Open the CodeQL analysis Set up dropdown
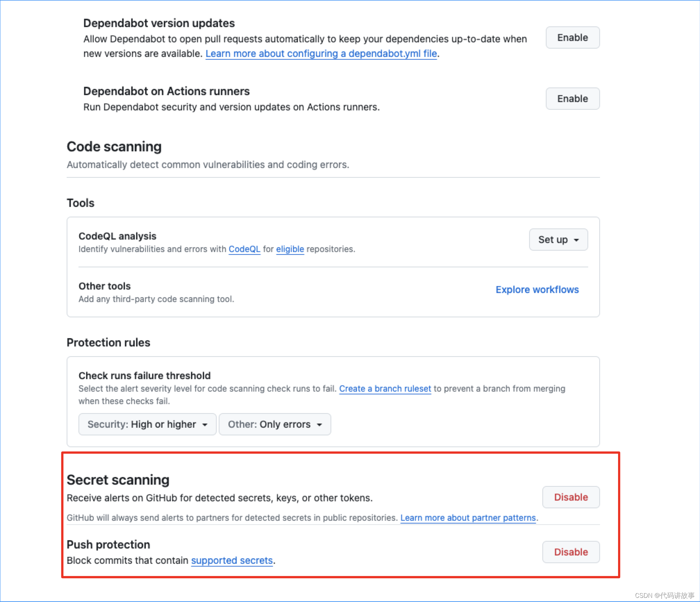This screenshot has width=700, height=602. point(558,240)
